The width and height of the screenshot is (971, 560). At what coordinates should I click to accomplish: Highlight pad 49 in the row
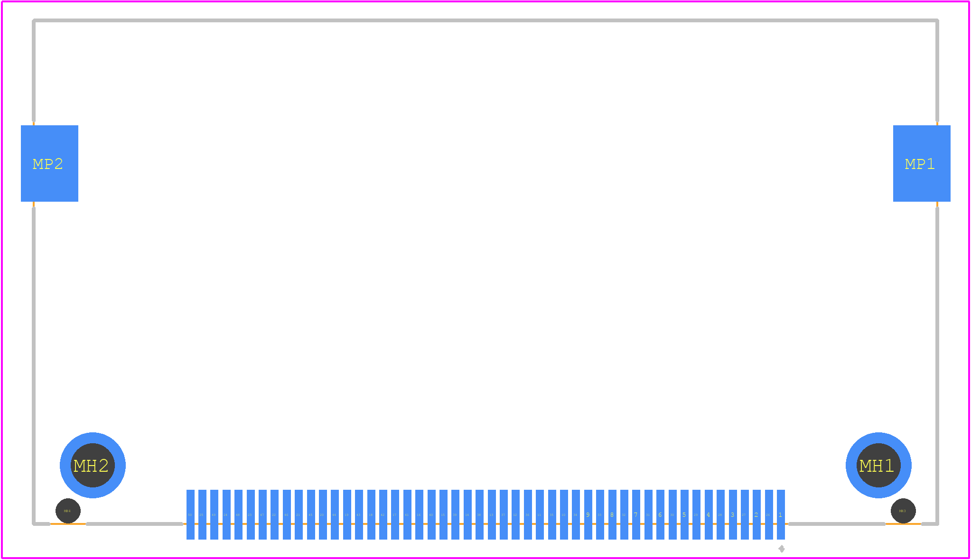(215, 514)
